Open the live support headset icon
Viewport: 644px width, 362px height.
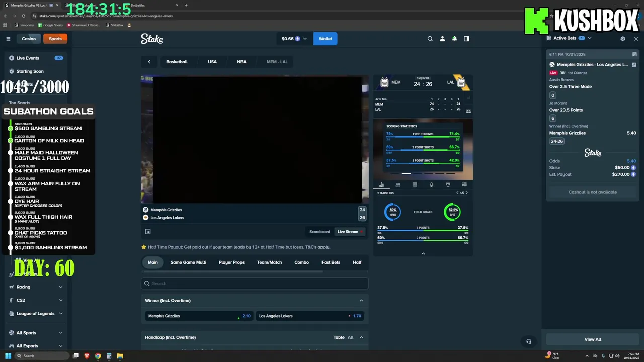529,341
